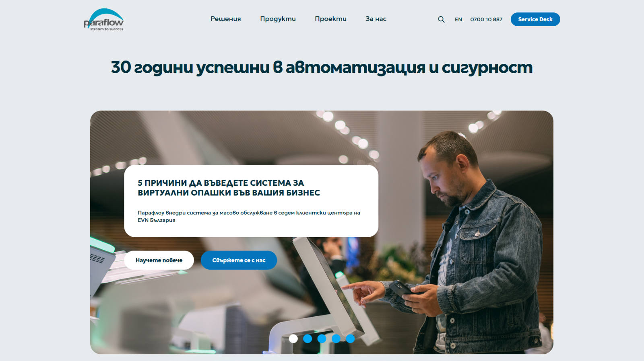Click the Научете повече button
The width and height of the screenshot is (644, 361).
point(159,260)
